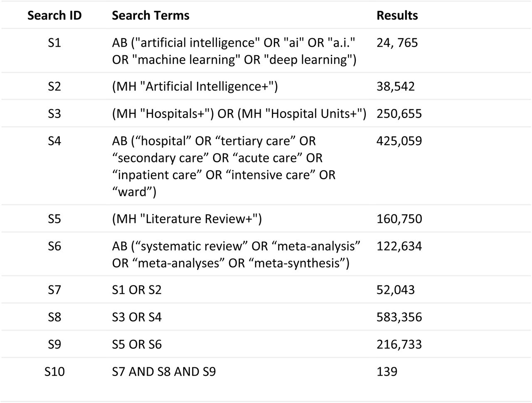Click the MH Artificial Intelligence+ search term
532x403 pixels.
tap(195, 86)
